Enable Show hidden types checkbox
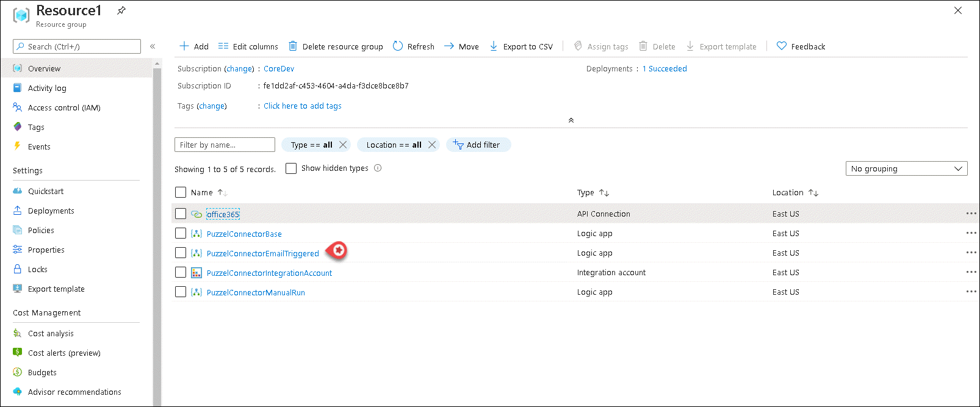The image size is (980, 407). tap(291, 168)
